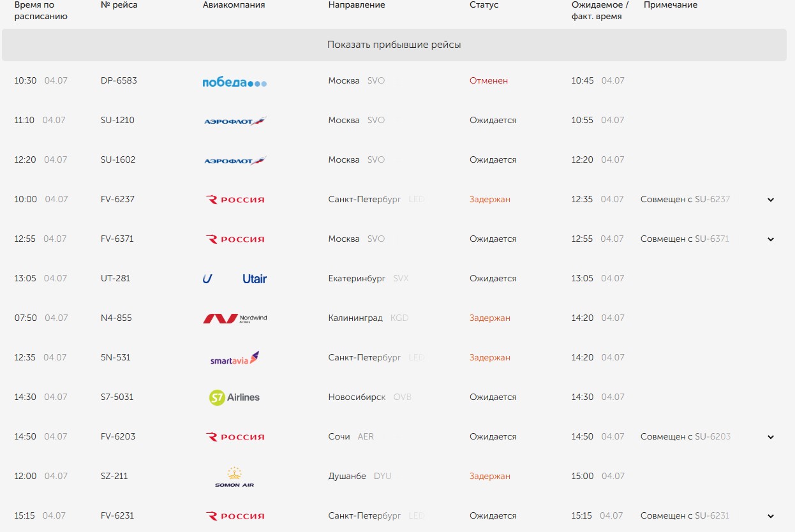Click the S7 Airlines logo
Image resolution: width=795 pixels, height=532 pixels.
click(234, 397)
